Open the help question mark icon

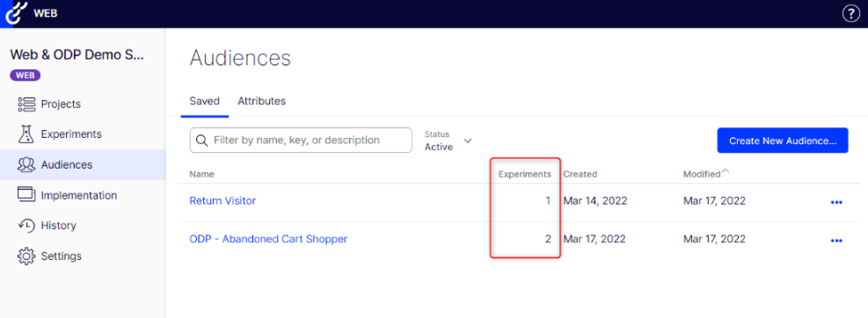tap(850, 13)
